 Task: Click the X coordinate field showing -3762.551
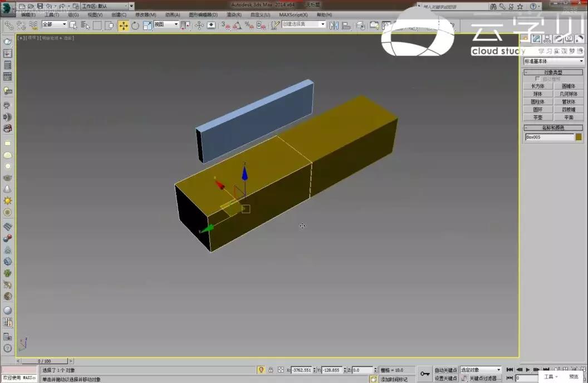pyautogui.click(x=301, y=370)
